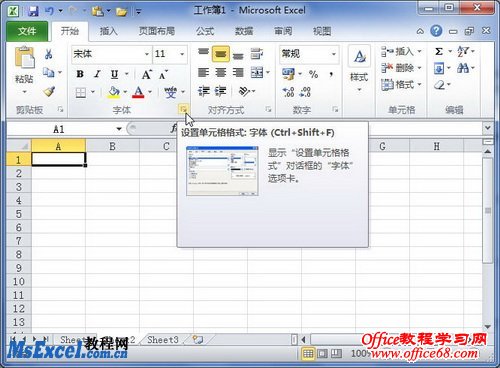Image resolution: width=500 pixels, height=368 pixels.
Task: Toggle Italic formatting
Action: click(x=97, y=74)
